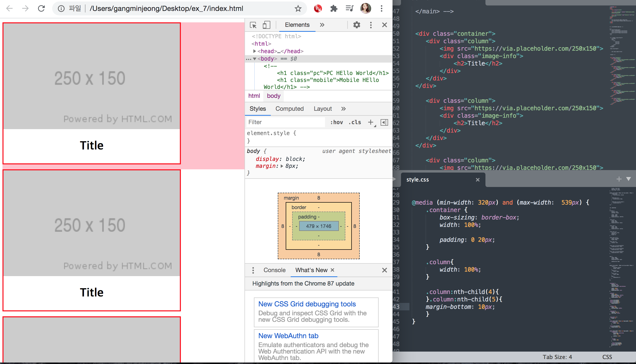Expand the head element node
The width and height of the screenshot is (636, 364).
(x=255, y=51)
